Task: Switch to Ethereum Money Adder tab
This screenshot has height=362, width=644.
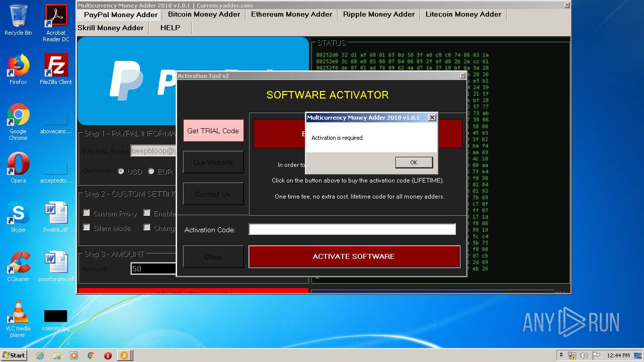Action: pos(291,15)
